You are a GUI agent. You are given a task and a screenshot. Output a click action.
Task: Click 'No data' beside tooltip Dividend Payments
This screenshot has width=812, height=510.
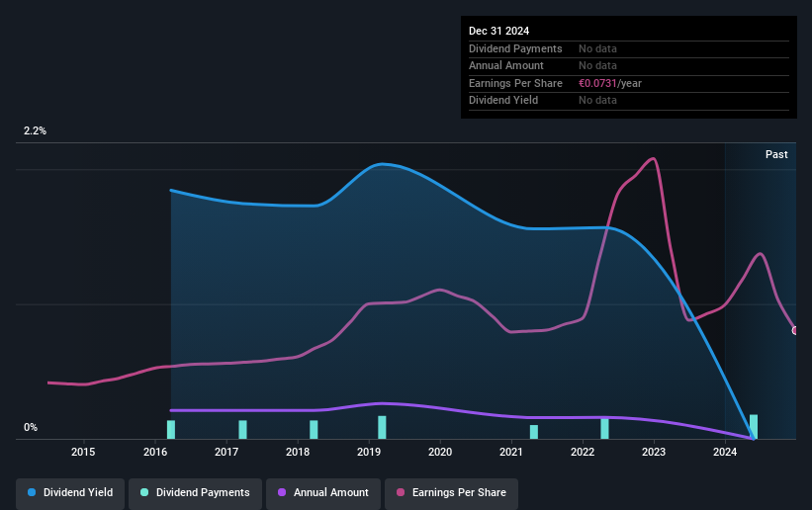tap(597, 48)
